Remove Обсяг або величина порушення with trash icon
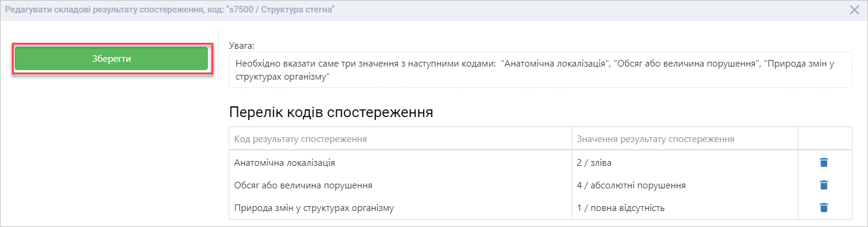 point(823,185)
